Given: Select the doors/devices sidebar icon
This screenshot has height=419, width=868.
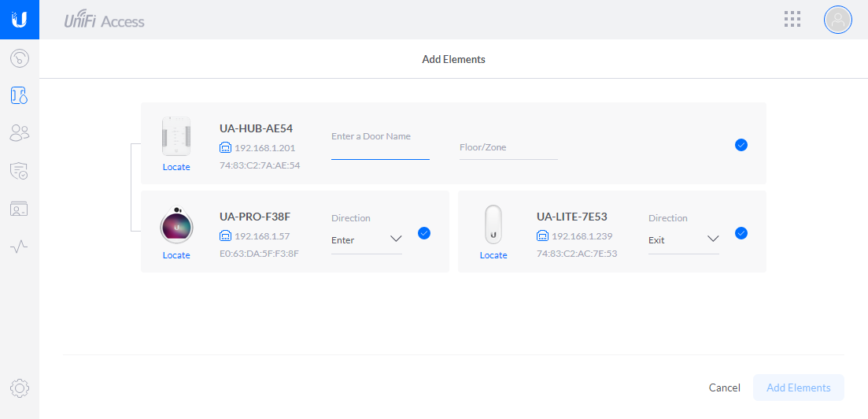Looking at the screenshot, I should pos(20,96).
